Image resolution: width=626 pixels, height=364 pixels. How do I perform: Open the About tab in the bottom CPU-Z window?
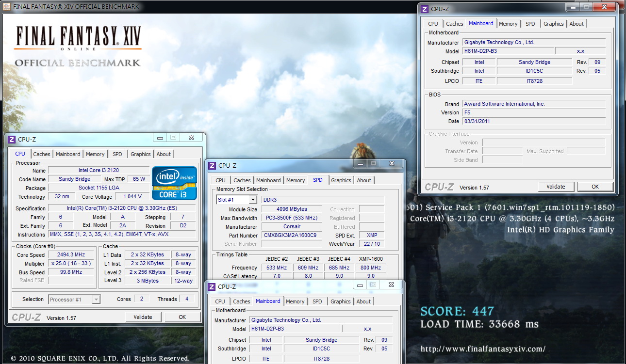tap(363, 301)
